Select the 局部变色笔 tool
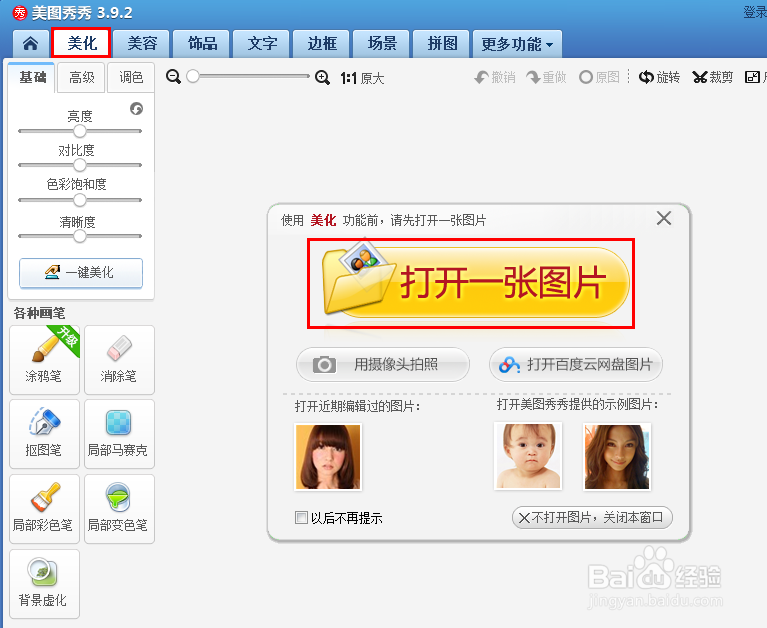This screenshot has height=628, width=767. coord(119,509)
